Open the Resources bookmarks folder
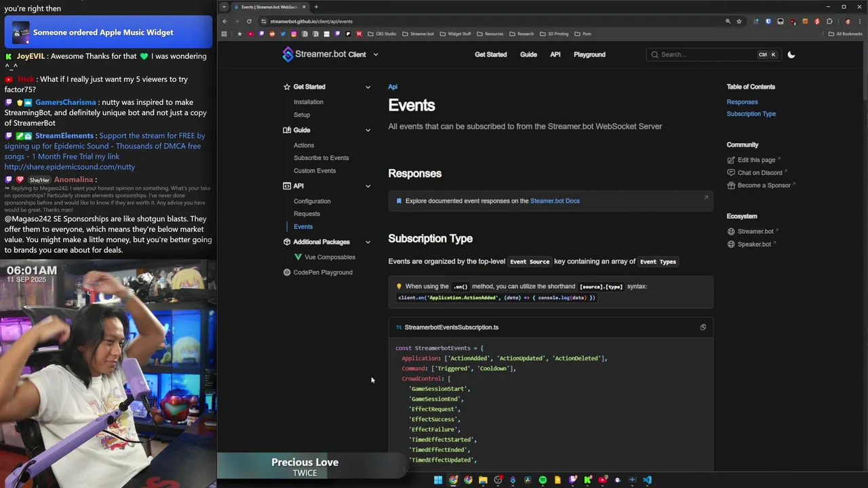Viewport: 868px width, 488px height. click(490, 34)
